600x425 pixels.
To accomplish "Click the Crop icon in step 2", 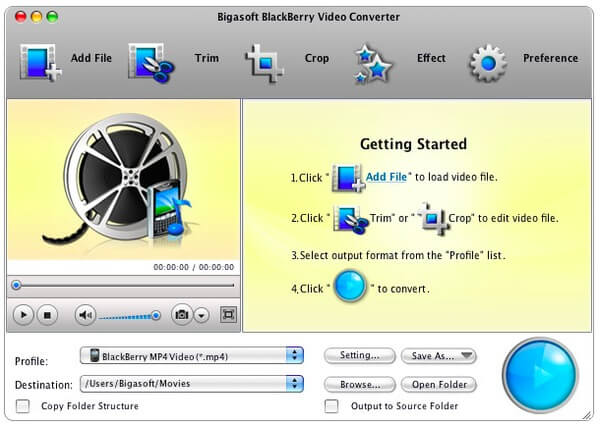I will [432, 219].
